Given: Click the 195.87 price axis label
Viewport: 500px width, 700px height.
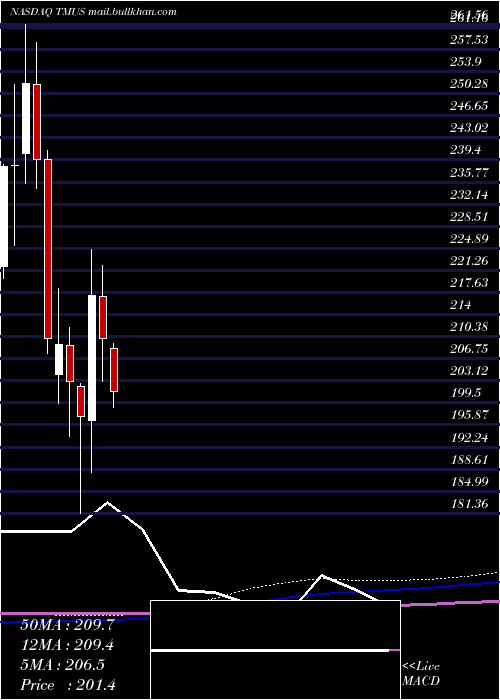Looking at the screenshot, I should 469,415.
